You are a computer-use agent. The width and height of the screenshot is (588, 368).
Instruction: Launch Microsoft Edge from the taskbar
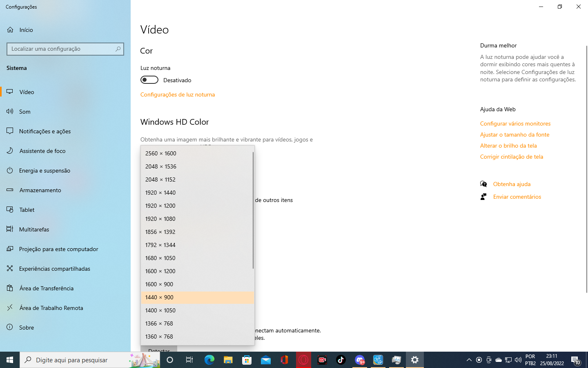209,360
